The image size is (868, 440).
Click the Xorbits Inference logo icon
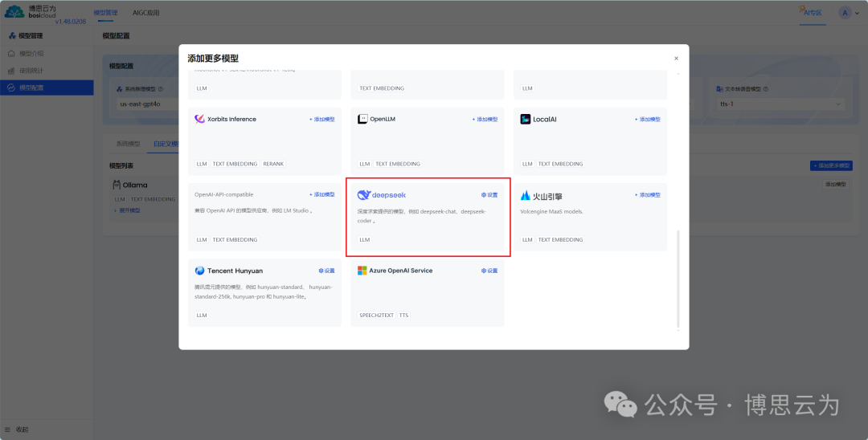click(200, 119)
